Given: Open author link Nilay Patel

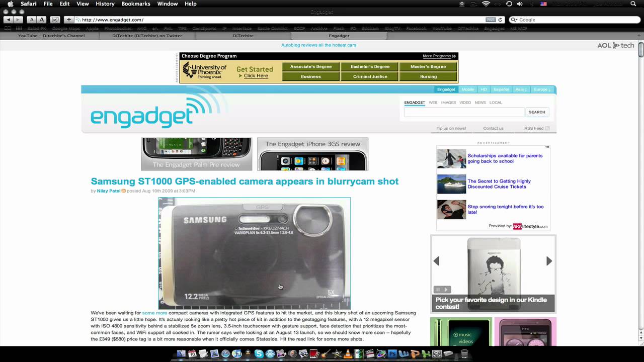Looking at the screenshot, I should point(109,191).
